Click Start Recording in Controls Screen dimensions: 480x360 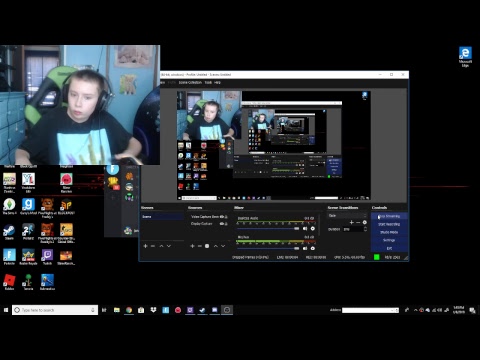point(389,224)
